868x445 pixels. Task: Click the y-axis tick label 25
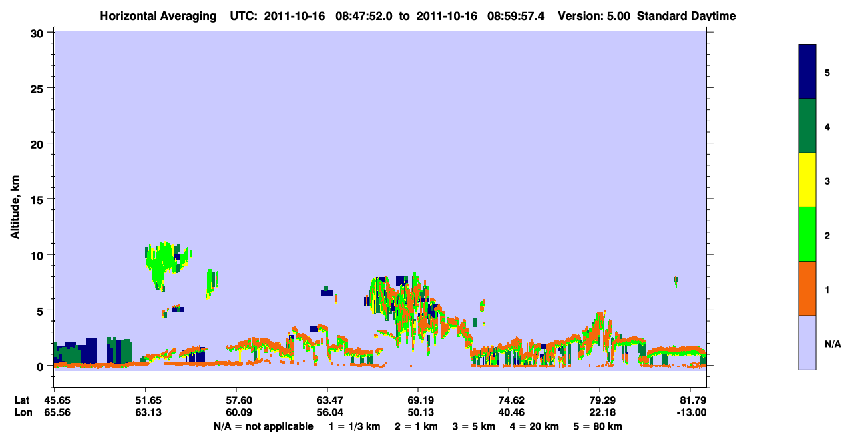click(x=39, y=88)
